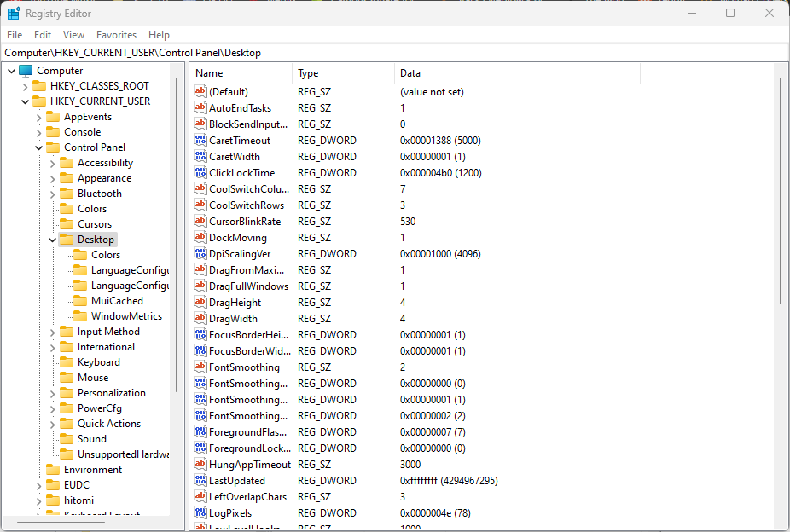
Task: Click the Sound key folder icon
Action: (67, 439)
